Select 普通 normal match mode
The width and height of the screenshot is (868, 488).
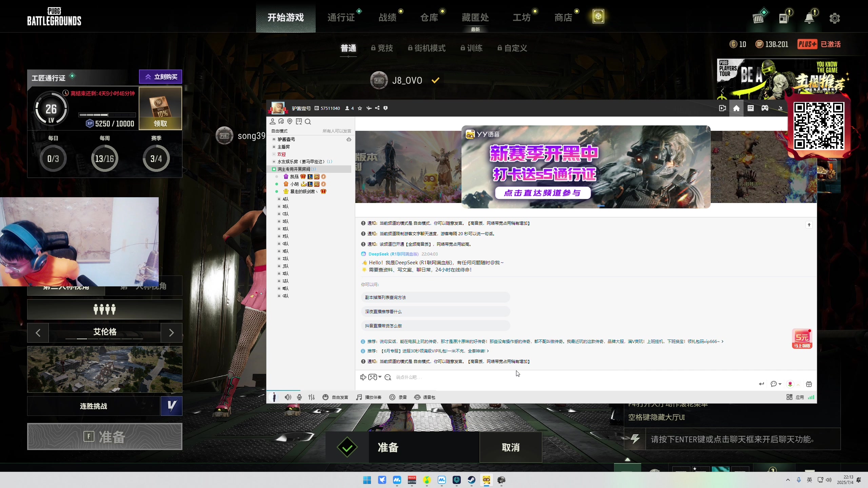tap(348, 48)
